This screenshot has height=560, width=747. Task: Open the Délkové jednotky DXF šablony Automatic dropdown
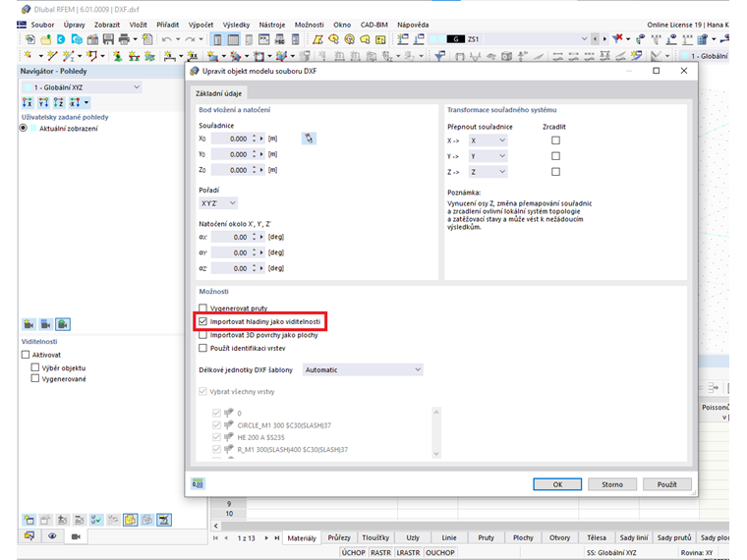pos(363,370)
